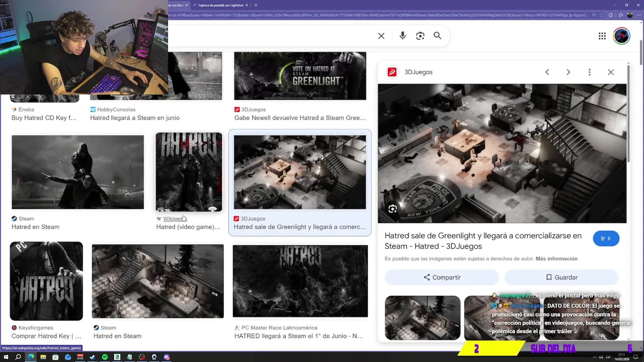Select the highlighted 3DJuegos police station thumbnail
This screenshot has height=362, width=644.
[x=300, y=172]
